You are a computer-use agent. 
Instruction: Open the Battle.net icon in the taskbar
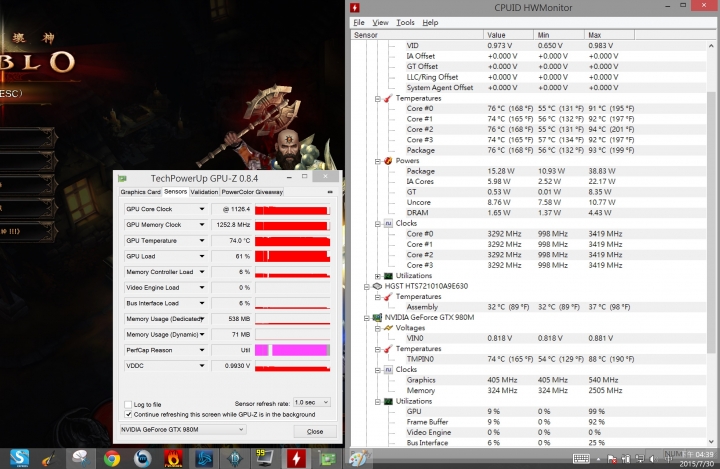(x=204, y=458)
